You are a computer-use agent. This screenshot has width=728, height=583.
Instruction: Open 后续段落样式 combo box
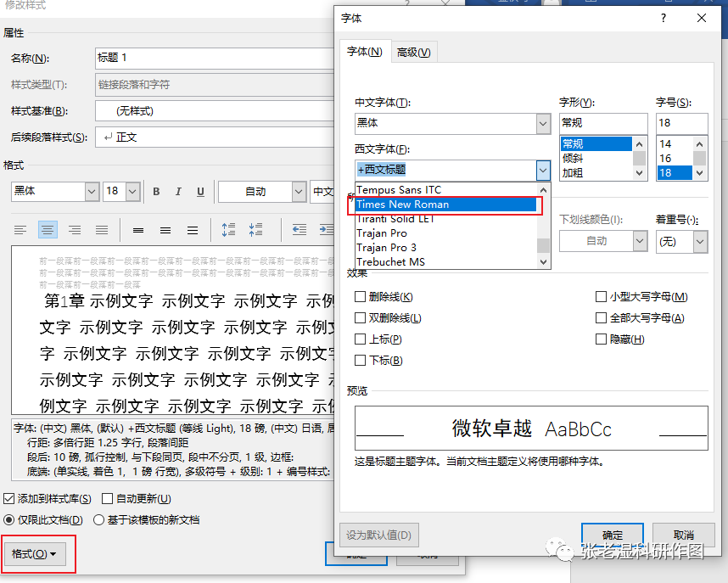tap(215, 137)
